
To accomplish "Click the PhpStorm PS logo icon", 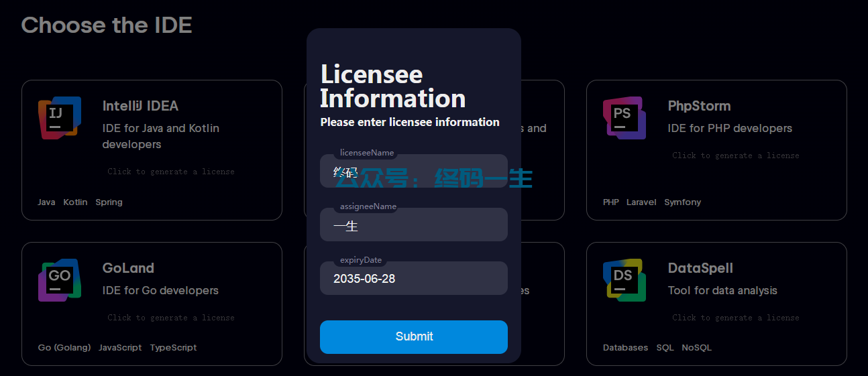I will point(625,118).
